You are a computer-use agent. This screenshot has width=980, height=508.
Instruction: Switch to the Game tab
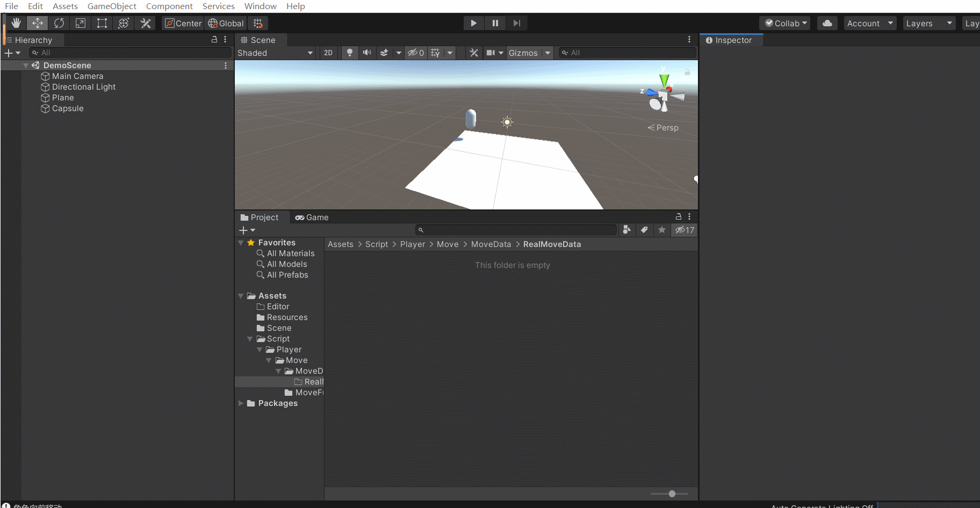312,217
